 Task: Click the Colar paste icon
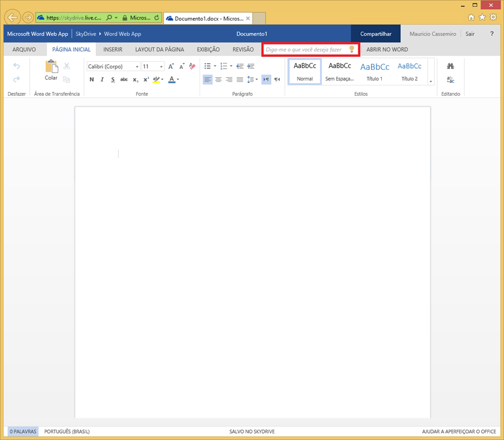51,67
